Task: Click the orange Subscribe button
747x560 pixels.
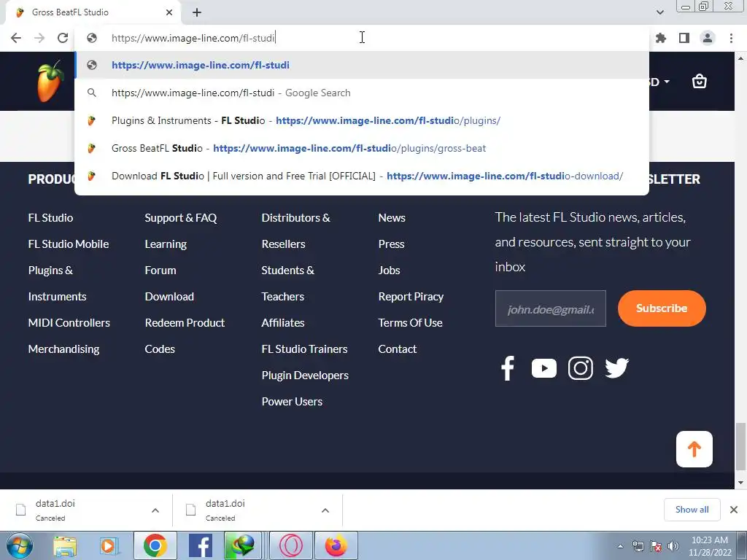Action: [662, 308]
